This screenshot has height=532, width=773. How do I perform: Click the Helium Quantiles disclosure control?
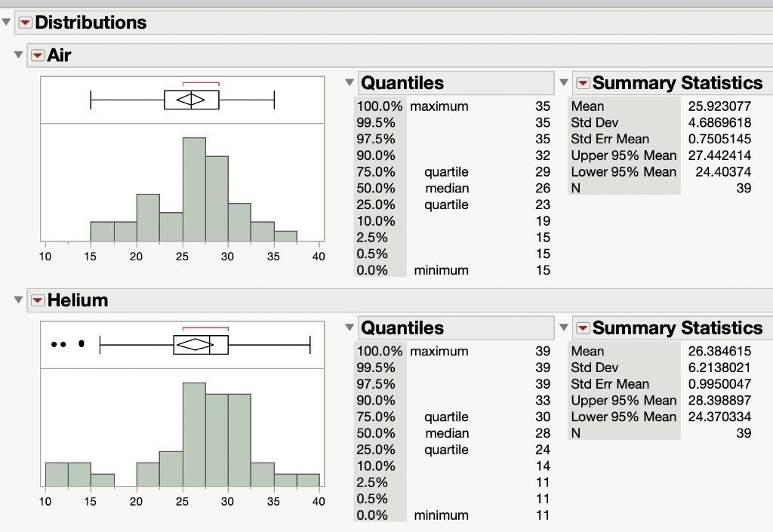click(x=348, y=328)
